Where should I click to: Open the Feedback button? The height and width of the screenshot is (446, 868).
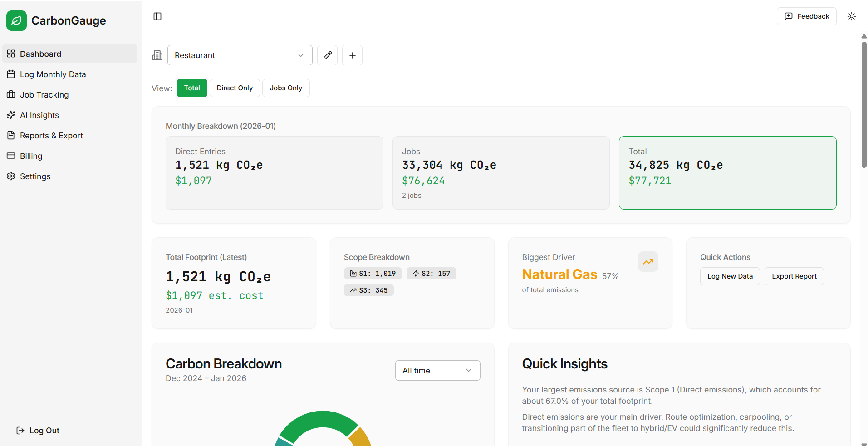click(x=807, y=16)
